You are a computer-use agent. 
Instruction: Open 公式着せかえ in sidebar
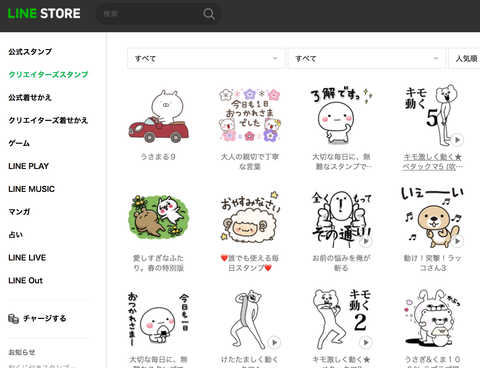[30, 97]
